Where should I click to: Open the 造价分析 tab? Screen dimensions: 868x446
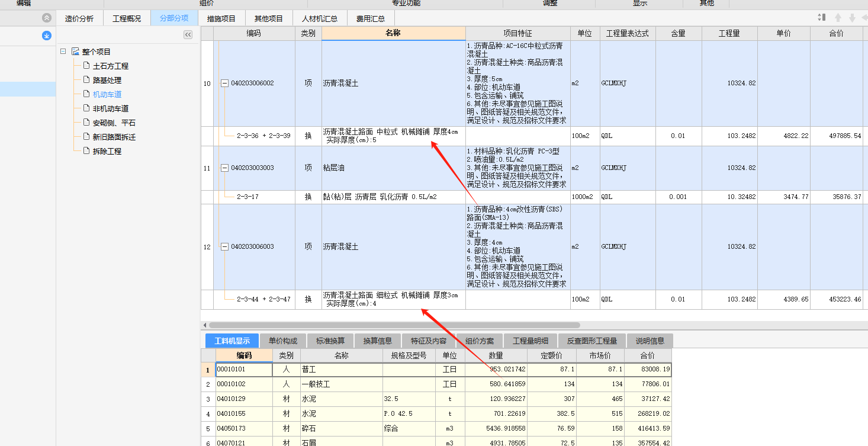point(79,18)
